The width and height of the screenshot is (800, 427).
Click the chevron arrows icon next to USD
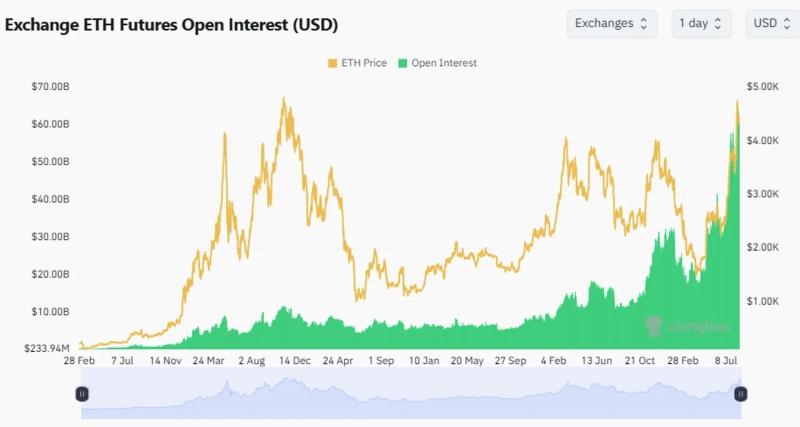tap(786, 23)
